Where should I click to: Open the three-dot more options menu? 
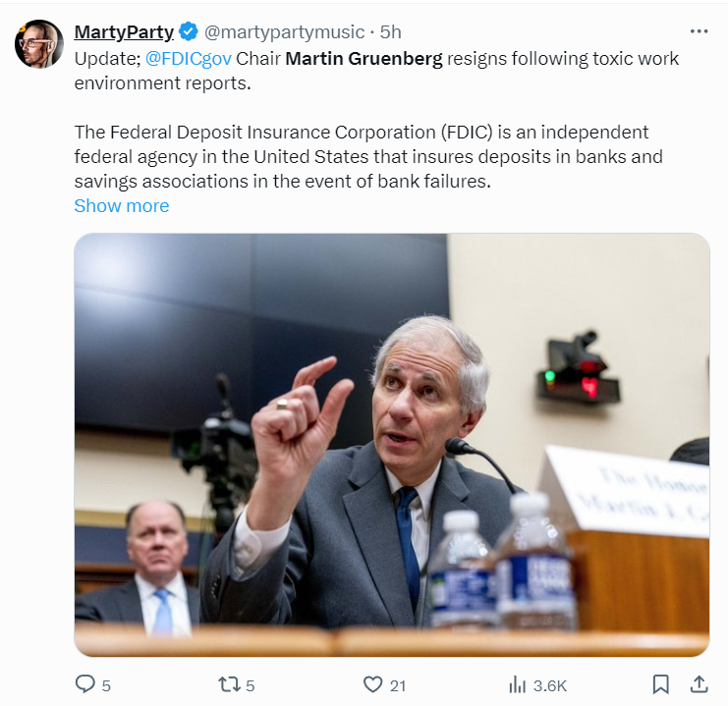click(x=699, y=31)
